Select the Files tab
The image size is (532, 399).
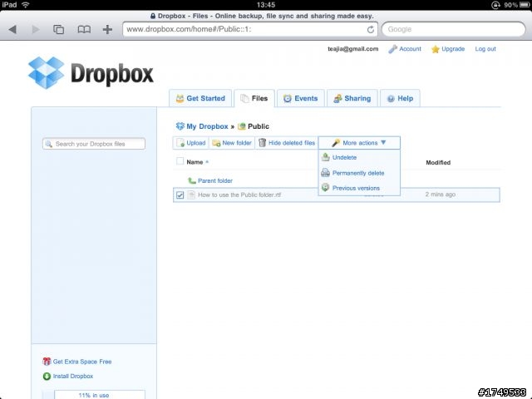tap(254, 98)
